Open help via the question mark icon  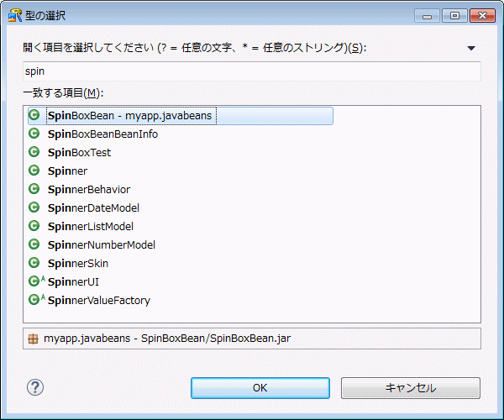click(35, 387)
